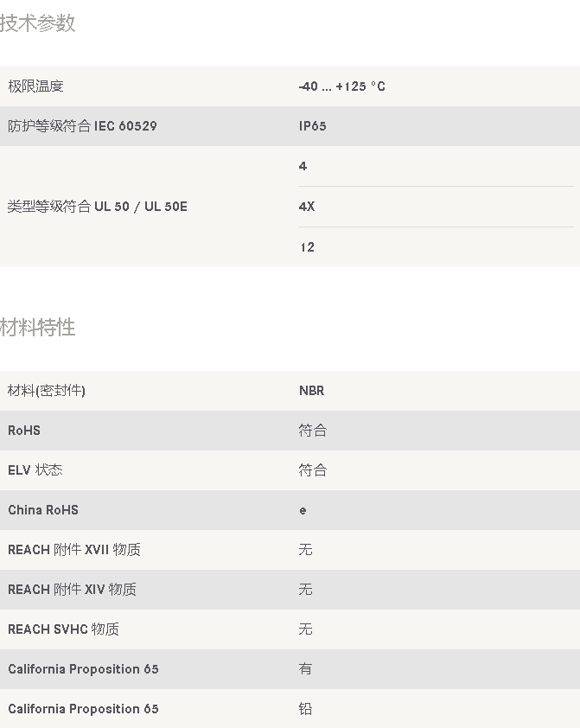Select the REACH 附件 XIV 物质 label
Viewport: 580px width, 728px height.
[x=73, y=590]
